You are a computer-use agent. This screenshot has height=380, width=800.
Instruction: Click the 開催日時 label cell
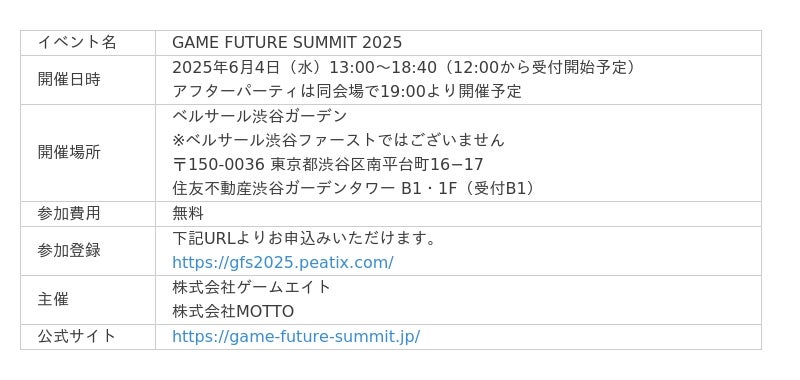tap(88, 80)
